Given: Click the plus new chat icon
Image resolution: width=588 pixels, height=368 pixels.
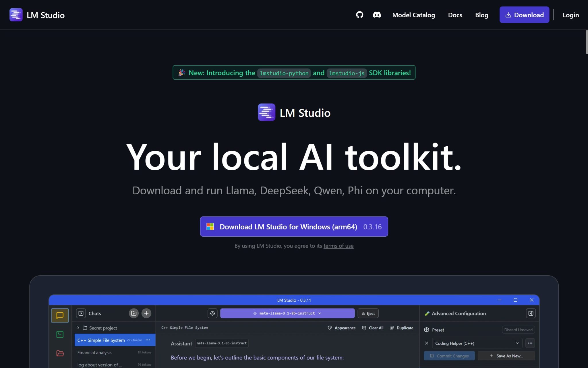Looking at the screenshot, I should (146, 313).
